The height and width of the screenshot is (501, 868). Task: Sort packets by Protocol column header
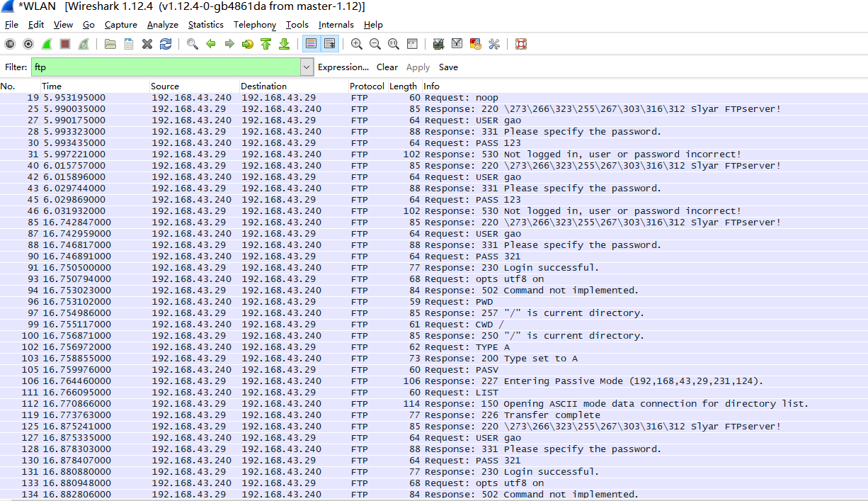[367, 86]
